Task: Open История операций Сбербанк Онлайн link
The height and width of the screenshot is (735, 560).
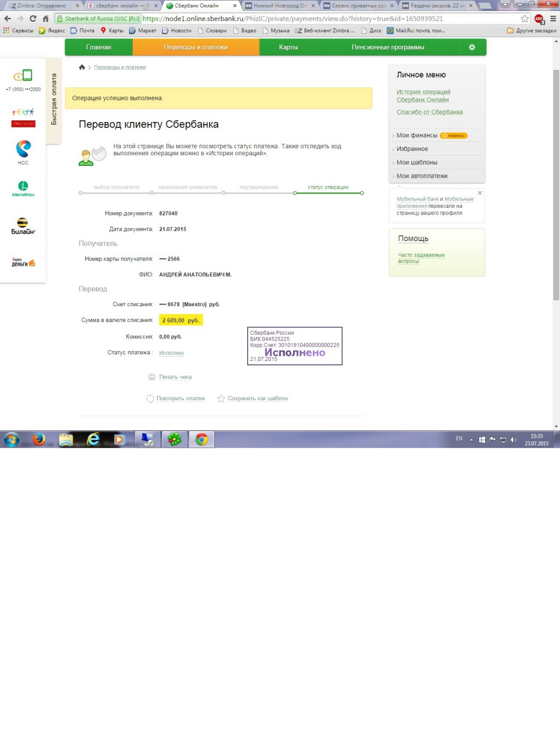Action: [423, 96]
